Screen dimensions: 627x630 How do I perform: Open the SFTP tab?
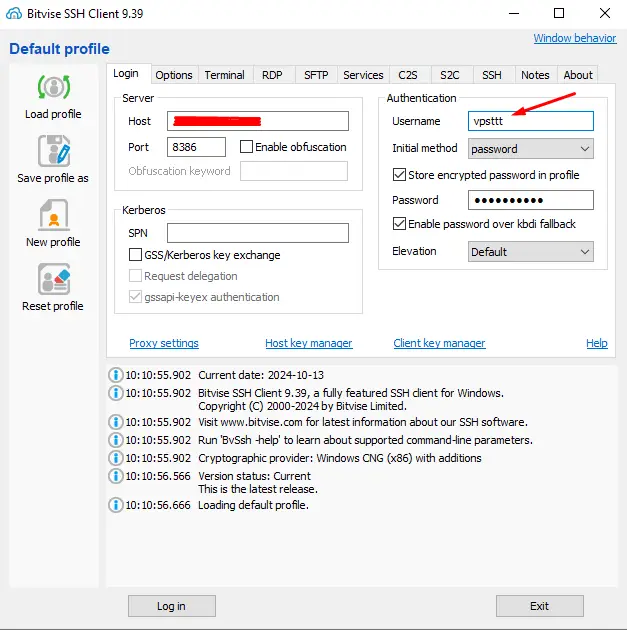tap(316, 75)
